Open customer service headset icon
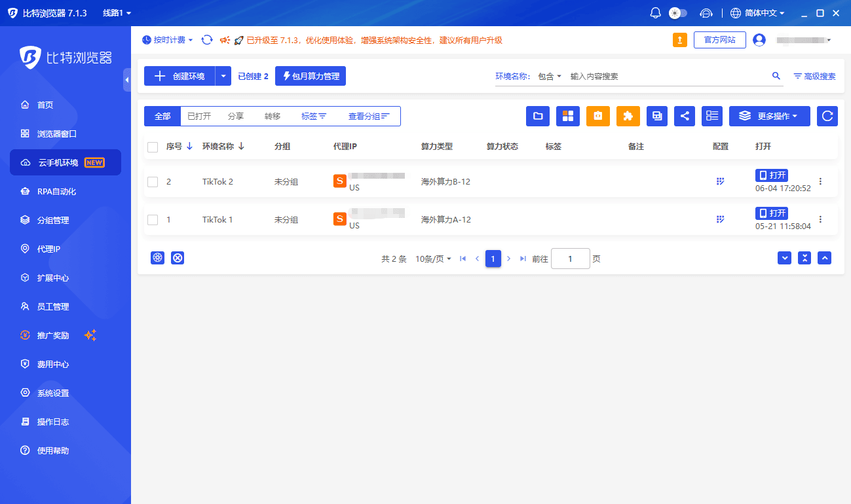The image size is (851, 504). coord(706,13)
